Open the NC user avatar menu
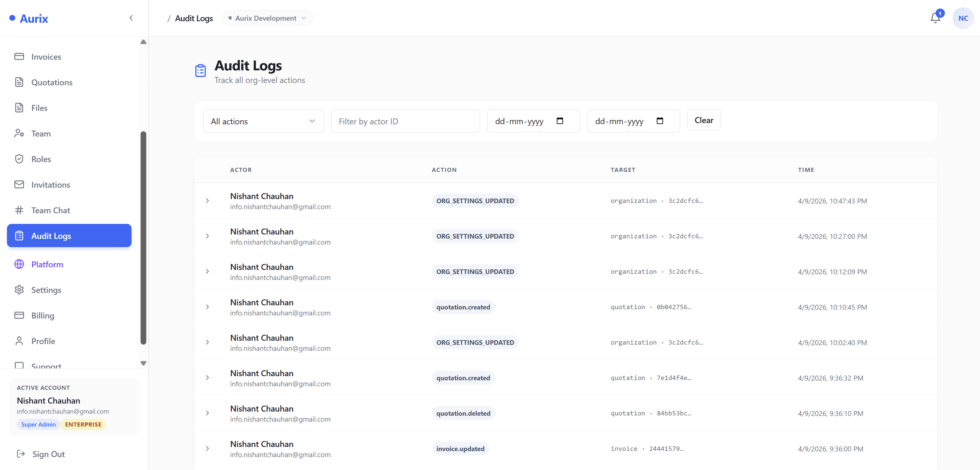Screen dimensions: 980x470 pos(963,18)
